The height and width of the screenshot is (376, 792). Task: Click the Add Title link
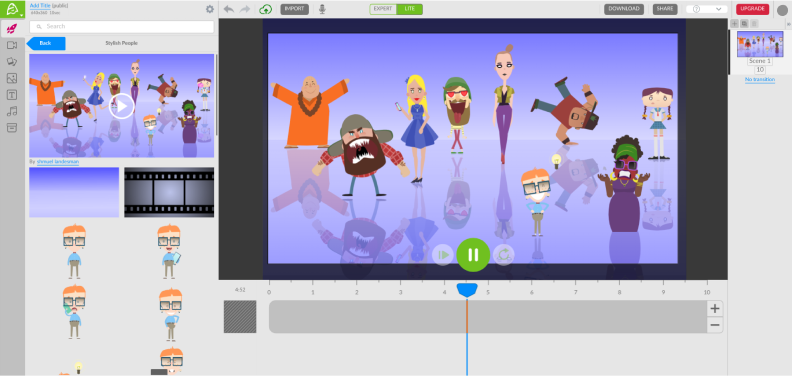coord(40,6)
